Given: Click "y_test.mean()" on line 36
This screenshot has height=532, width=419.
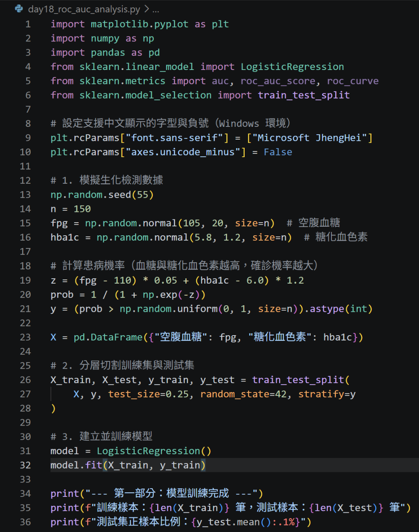Looking at the screenshot, I should 234,522.
